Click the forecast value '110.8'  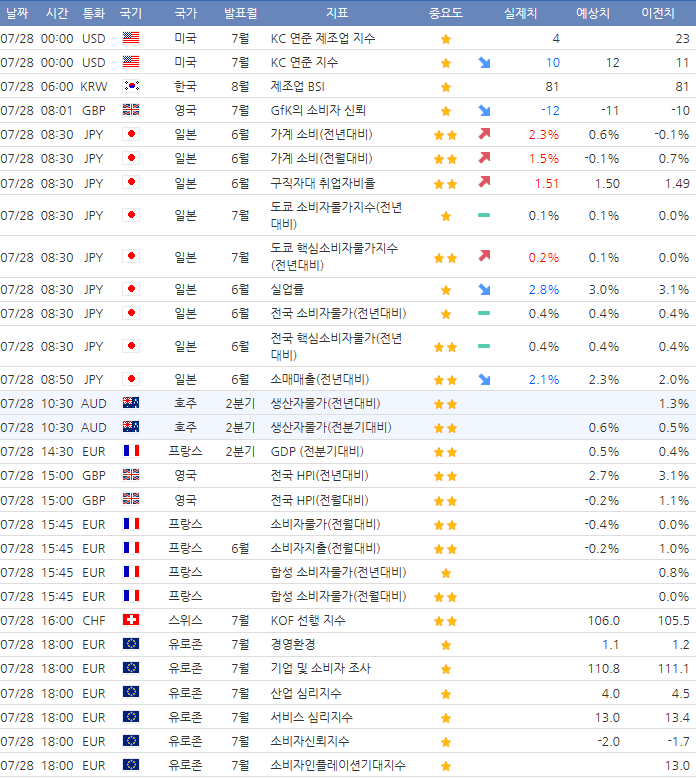[x=604, y=669]
